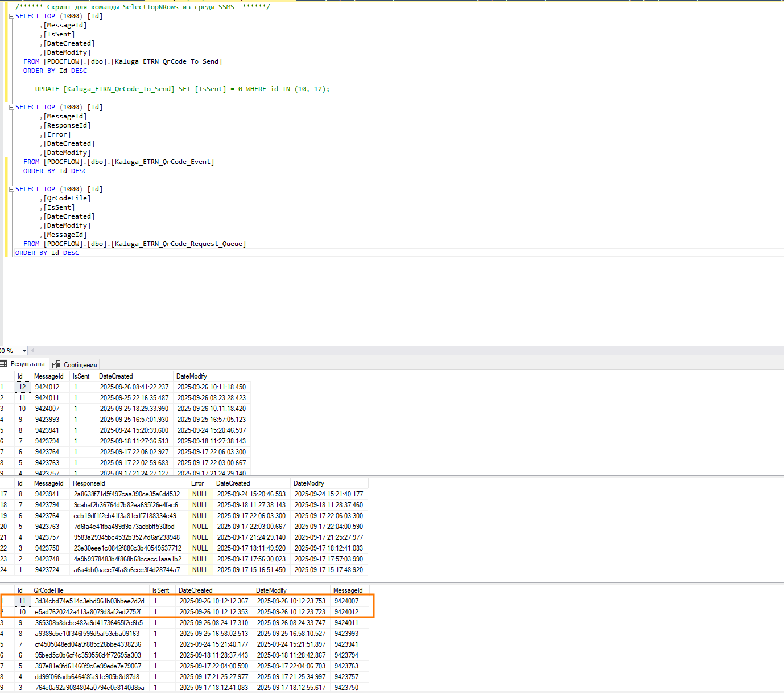The image size is (784, 694).
Task: Select cell 2025-09-26 10:12:23.723
Action: click(x=291, y=612)
